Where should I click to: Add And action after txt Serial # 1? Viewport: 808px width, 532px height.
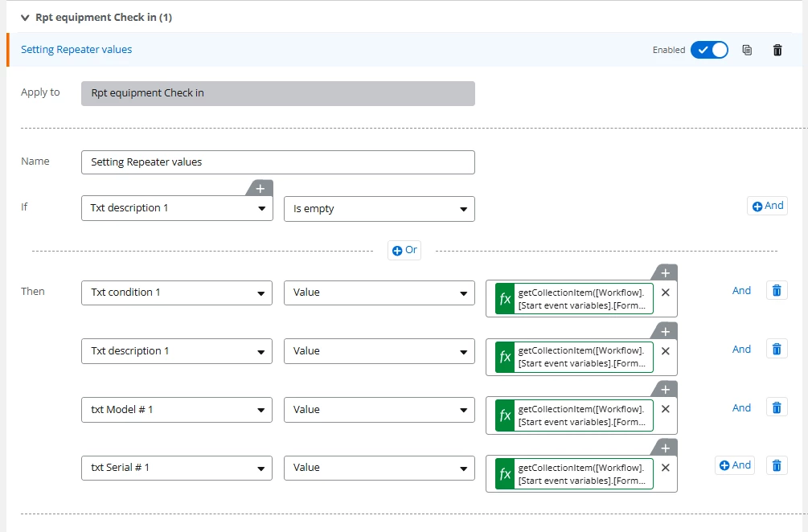735,465
